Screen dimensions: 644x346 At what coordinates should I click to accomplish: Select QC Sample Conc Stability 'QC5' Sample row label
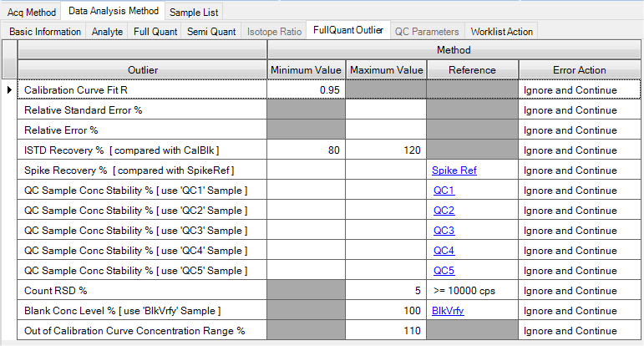(x=142, y=271)
